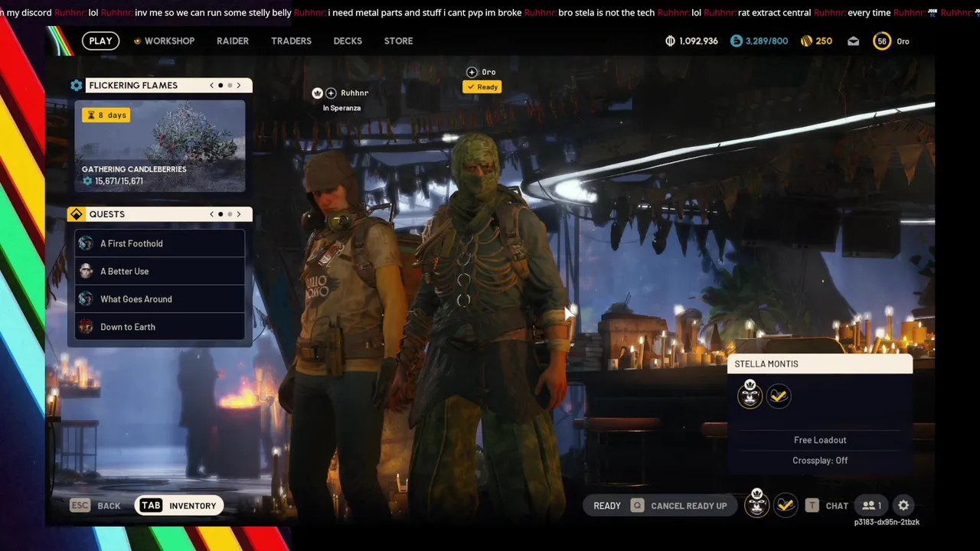The image size is (980, 551).
Task: Open quest Down to Earth
Action: coord(160,327)
